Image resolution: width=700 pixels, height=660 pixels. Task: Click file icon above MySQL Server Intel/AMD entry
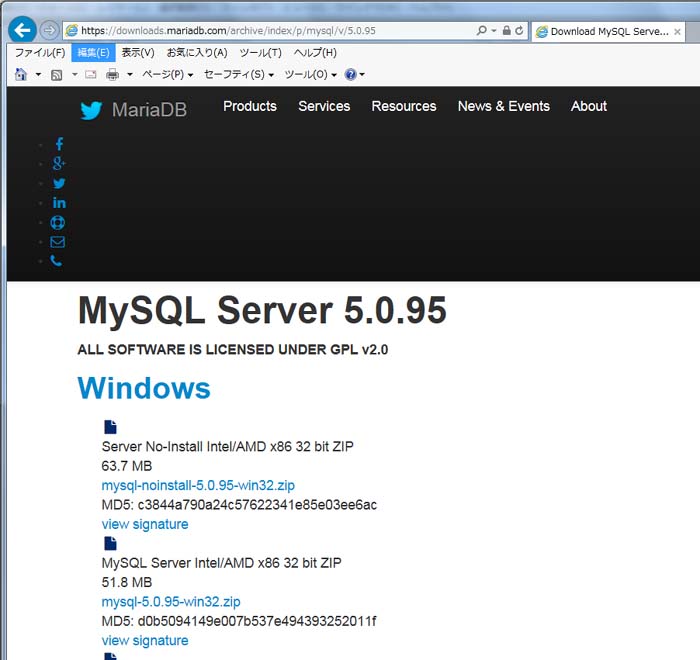110,543
